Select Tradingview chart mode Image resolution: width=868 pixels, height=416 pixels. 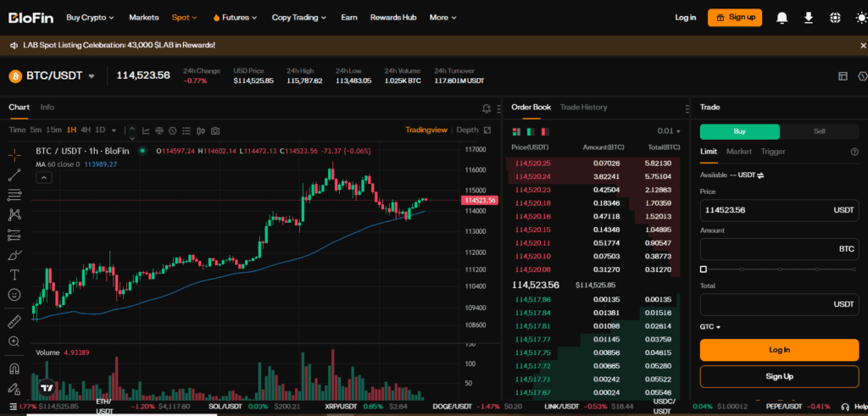426,130
